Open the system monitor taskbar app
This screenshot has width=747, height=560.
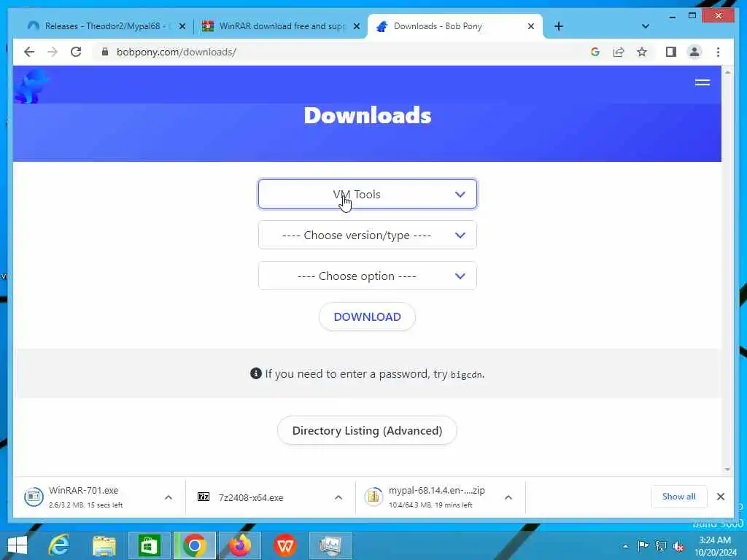[x=330, y=545]
